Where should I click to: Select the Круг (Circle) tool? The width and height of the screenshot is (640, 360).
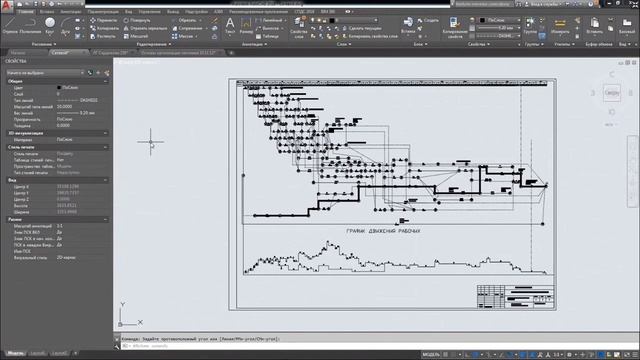pos(50,25)
